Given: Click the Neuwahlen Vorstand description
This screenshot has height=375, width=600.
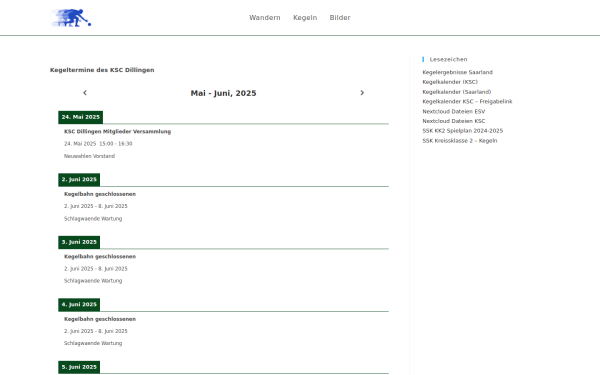Looking at the screenshot, I should [89, 156].
